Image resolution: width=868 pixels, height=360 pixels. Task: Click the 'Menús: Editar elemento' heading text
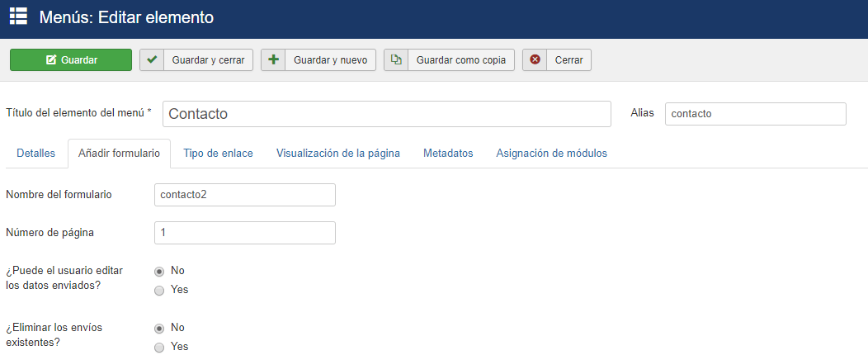pos(126,17)
